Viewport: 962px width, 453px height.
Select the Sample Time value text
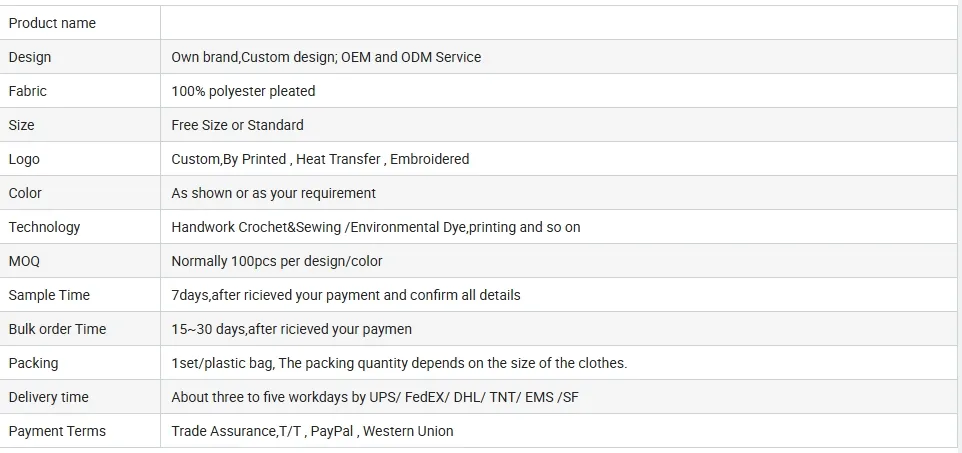(x=345, y=295)
